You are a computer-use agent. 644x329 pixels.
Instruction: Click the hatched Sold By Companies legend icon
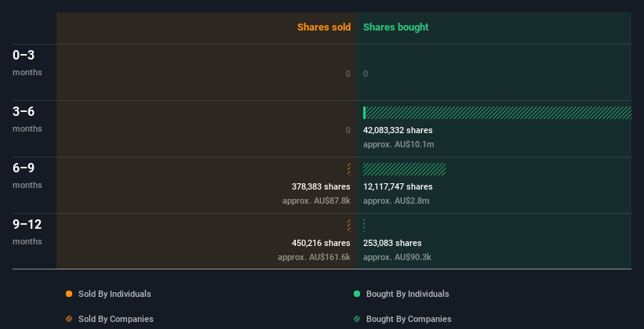[x=69, y=319]
